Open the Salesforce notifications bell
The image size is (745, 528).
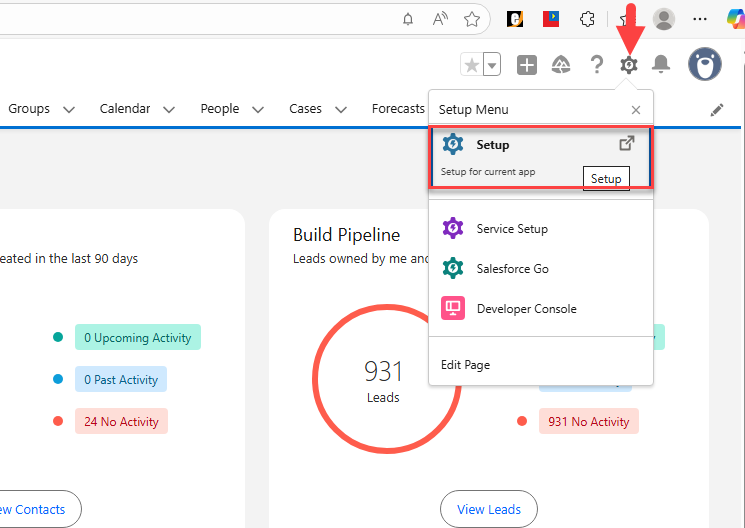(x=661, y=65)
